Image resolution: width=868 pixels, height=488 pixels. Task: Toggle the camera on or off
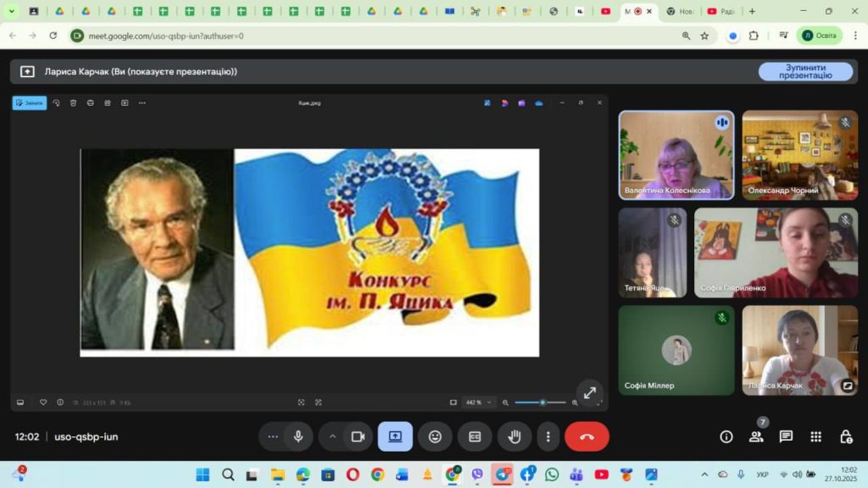(358, 436)
